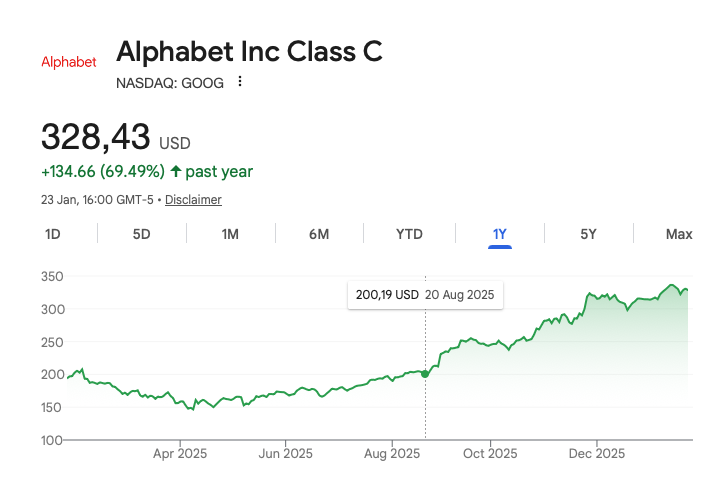Click the 200,19 USD chart tooltip
The height and width of the screenshot is (481, 708).
click(x=426, y=295)
